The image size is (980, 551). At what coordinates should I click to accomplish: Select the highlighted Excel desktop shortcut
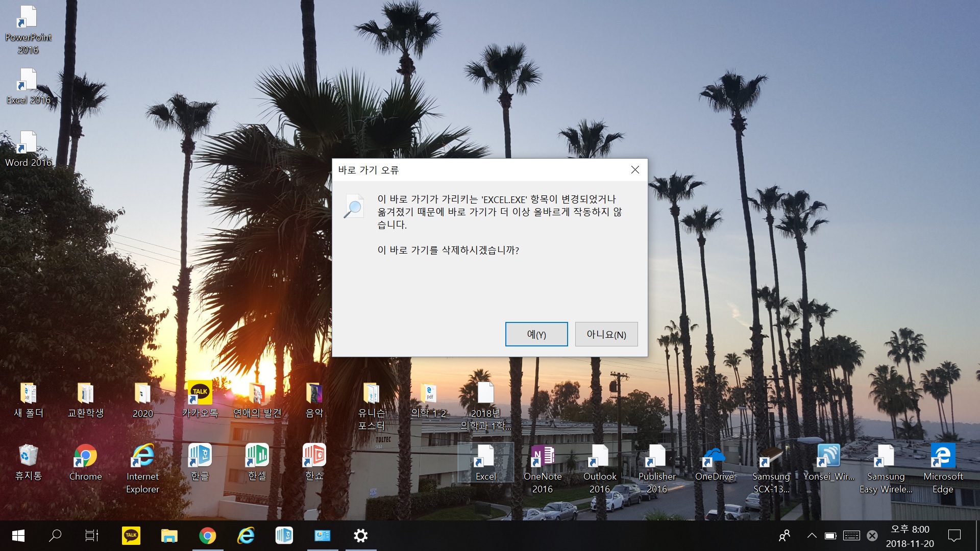pyautogui.click(x=485, y=463)
